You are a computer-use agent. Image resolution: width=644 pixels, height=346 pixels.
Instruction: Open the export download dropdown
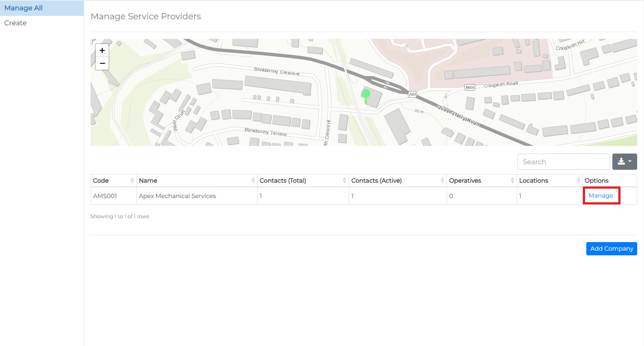click(624, 162)
